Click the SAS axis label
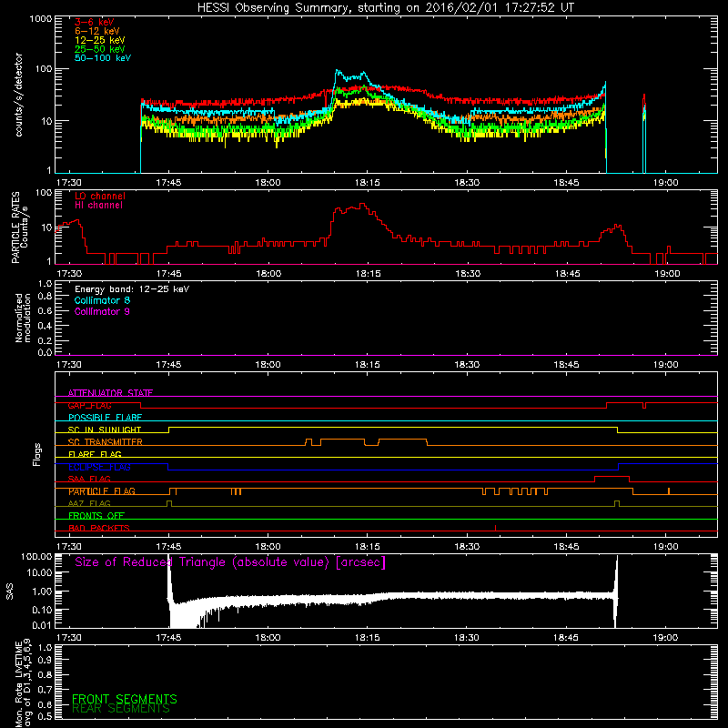The height and width of the screenshot is (728, 728). pyautogui.click(x=10, y=591)
